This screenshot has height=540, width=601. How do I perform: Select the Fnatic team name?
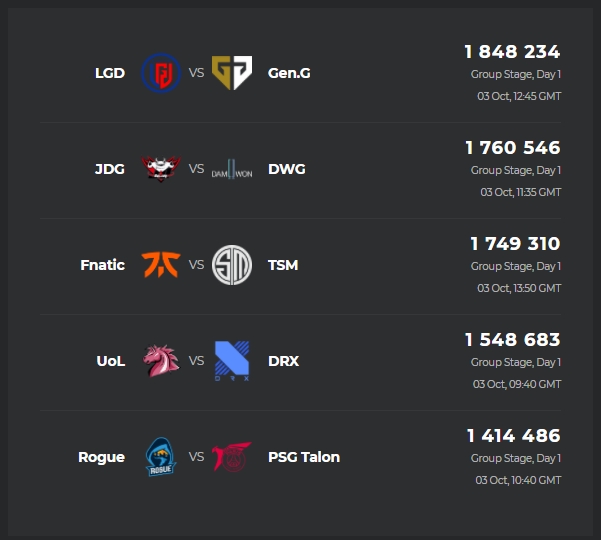103,265
